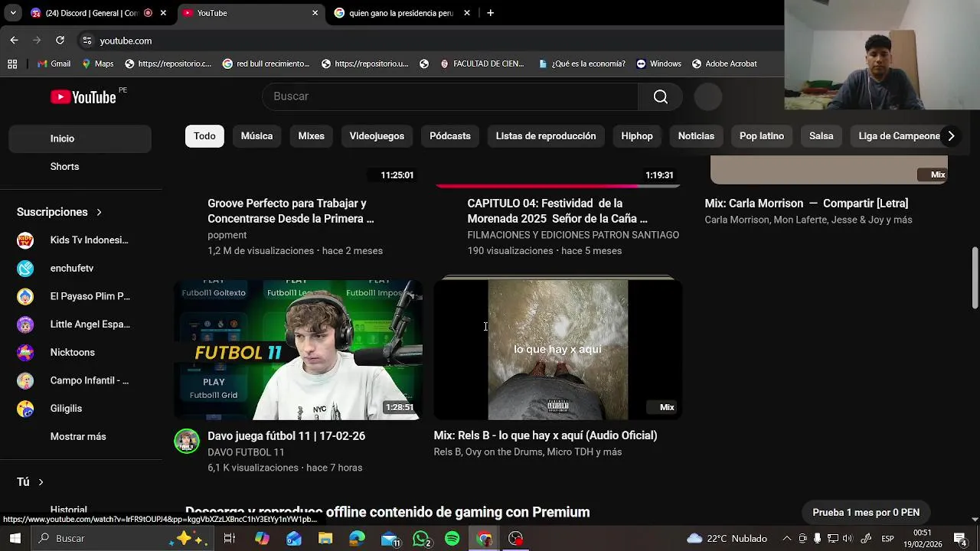Show hidden system tray icons
Screen dimensions: 980x551
tap(787, 538)
